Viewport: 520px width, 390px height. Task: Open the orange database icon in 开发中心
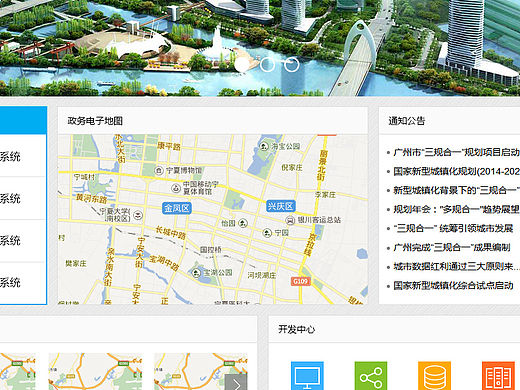click(x=434, y=376)
